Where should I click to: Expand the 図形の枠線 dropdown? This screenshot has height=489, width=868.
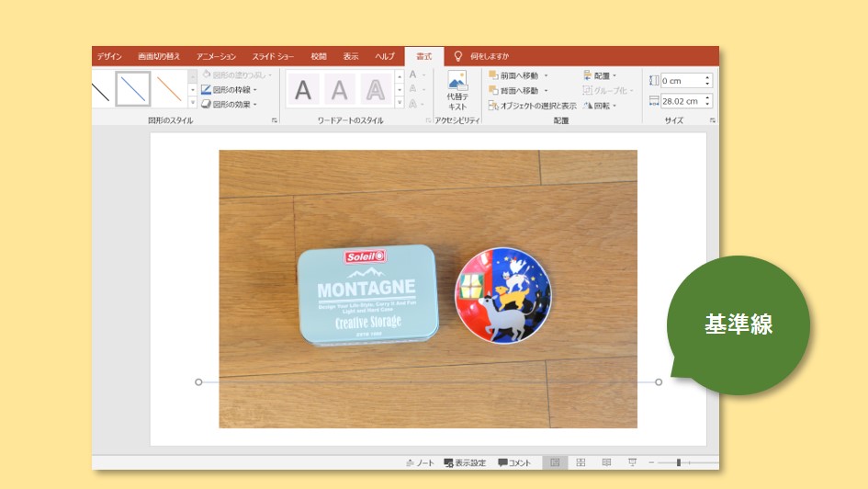[254, 90]
